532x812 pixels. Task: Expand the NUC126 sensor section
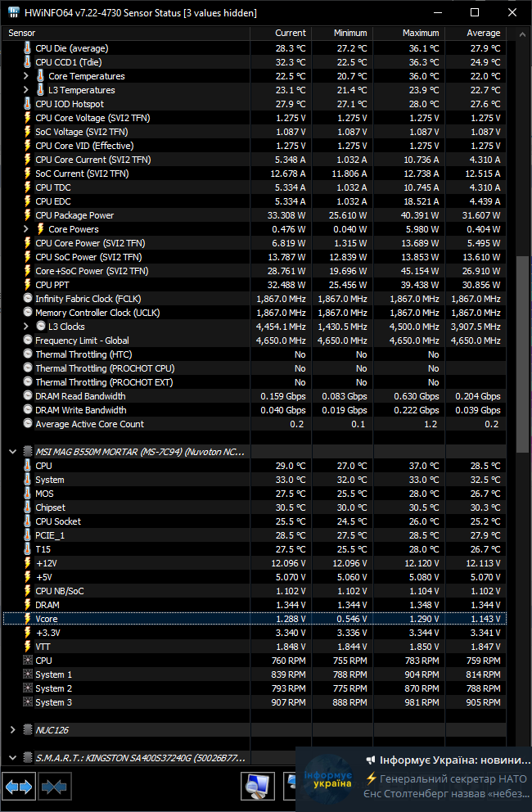pos(13,729)
